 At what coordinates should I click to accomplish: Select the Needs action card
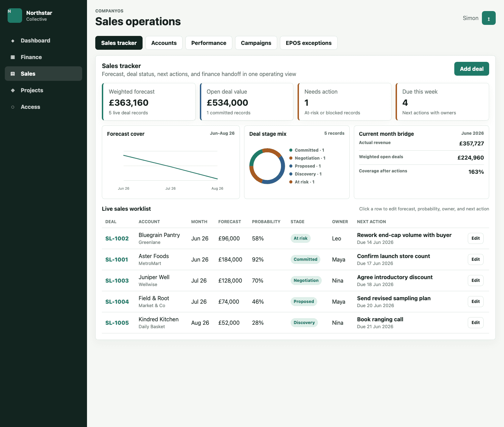click(345, 102)
